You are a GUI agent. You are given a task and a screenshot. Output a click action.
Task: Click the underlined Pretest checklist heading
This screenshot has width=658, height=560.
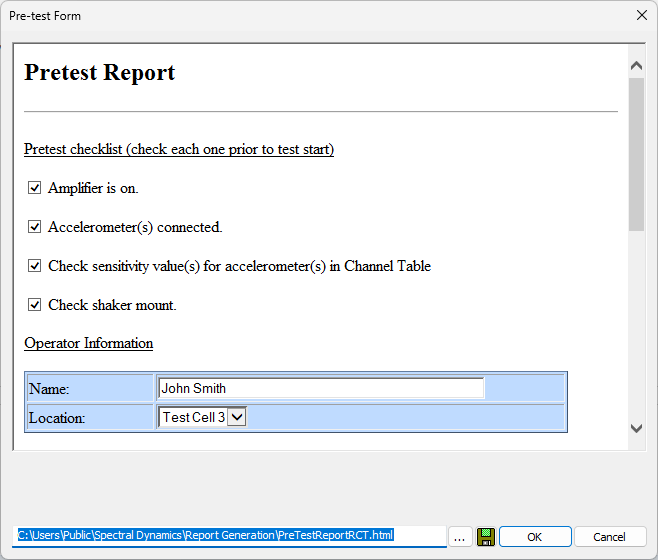point(178,150)
